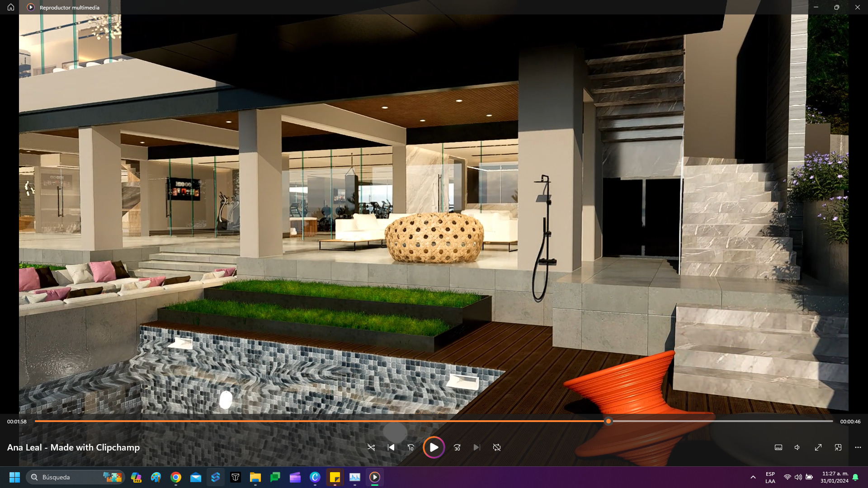Open the player volume control
Screen dimensions: 868x488
pos(798,447)
